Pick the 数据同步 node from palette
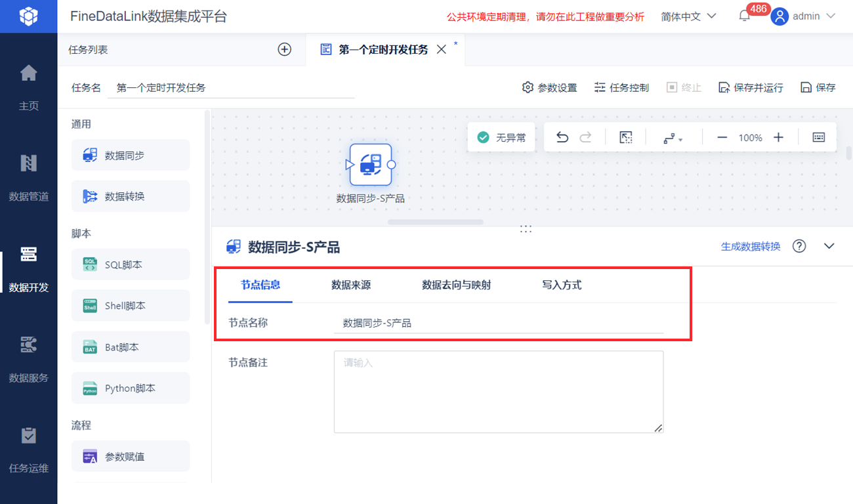Viewport: 853px width, 504px height. (131, 156)
